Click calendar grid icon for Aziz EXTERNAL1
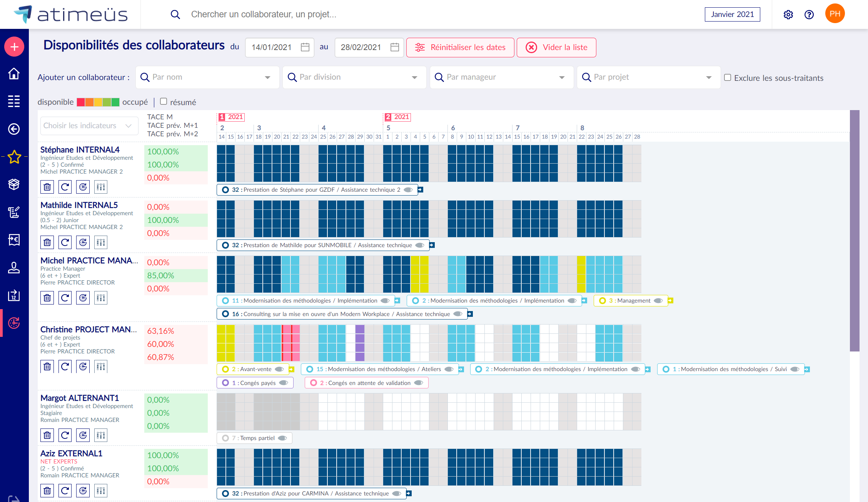The image size is (868, 502). pyautogui.click(x=101, y=491)
